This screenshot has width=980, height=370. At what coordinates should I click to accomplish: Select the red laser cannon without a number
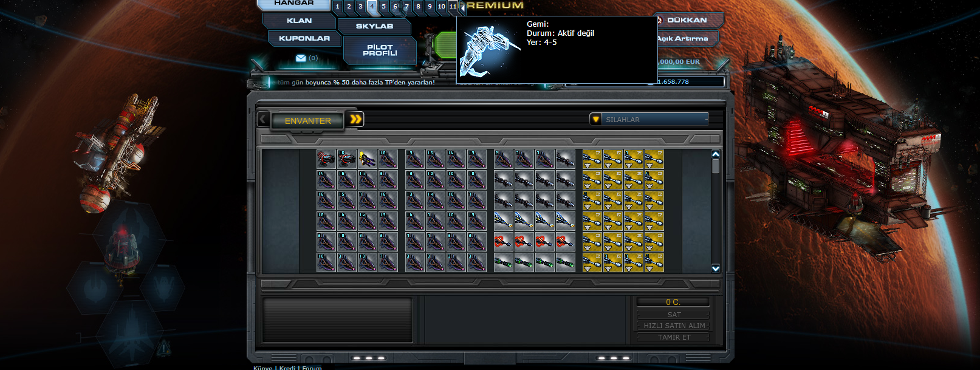pos(326,159)
